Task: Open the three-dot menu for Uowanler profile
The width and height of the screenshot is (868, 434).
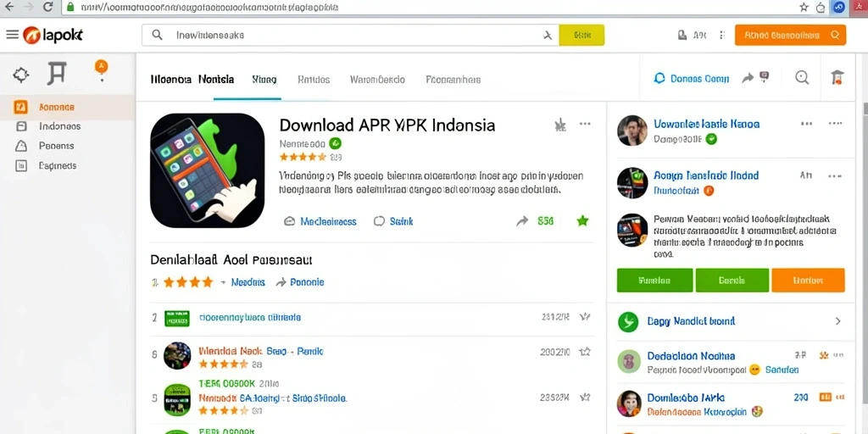Action: pyautogui.click(x=835, y=124)
